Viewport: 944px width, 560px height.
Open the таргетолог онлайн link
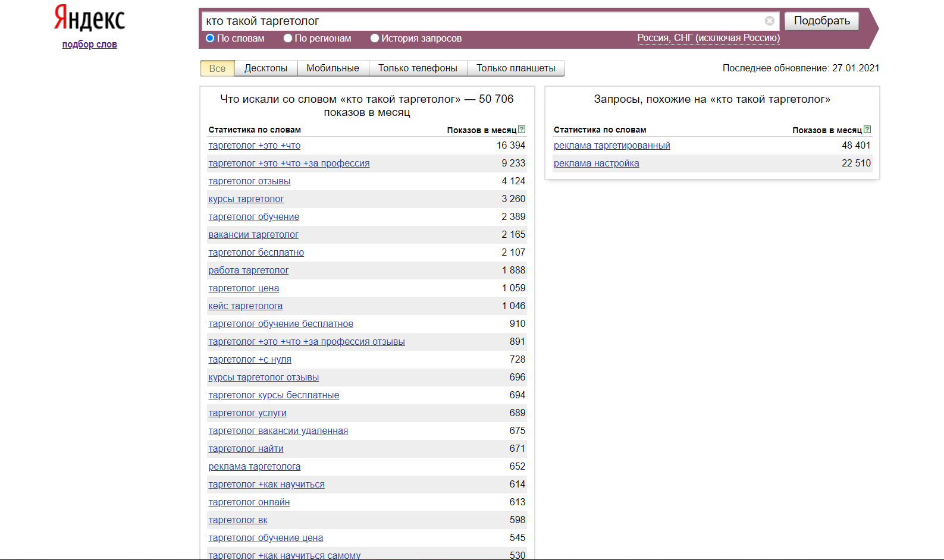point(249,502)
